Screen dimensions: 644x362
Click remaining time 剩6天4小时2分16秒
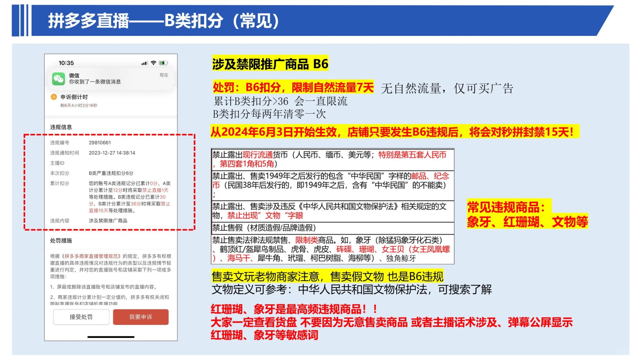pos(79,106)
